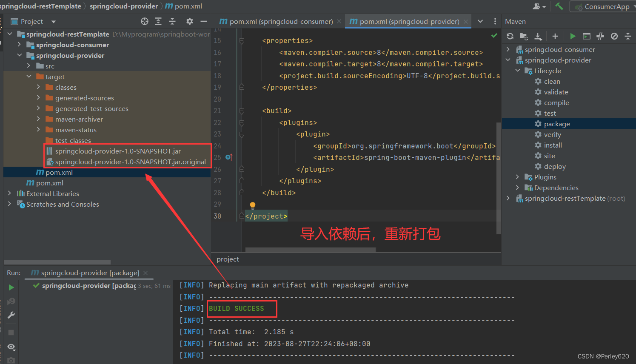The image size is (636, 364).
Task: Toggle Skip Tests Mode icon
Action: click(614, 36)
